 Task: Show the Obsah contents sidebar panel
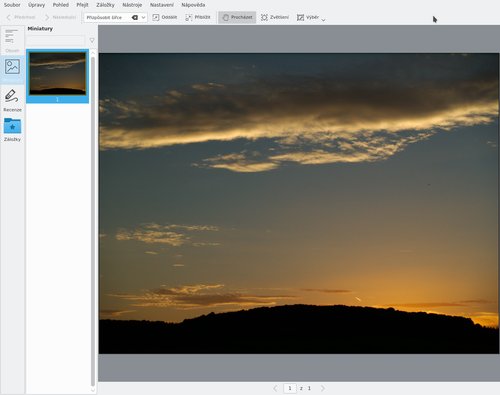click(12, 40)
